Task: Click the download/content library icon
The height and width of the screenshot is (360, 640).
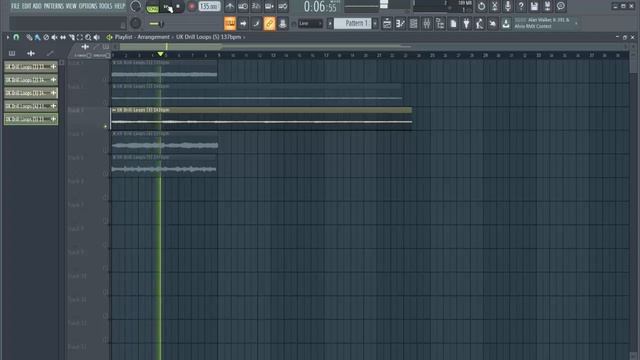Action: pyautogui.click(x=506, y=24)
